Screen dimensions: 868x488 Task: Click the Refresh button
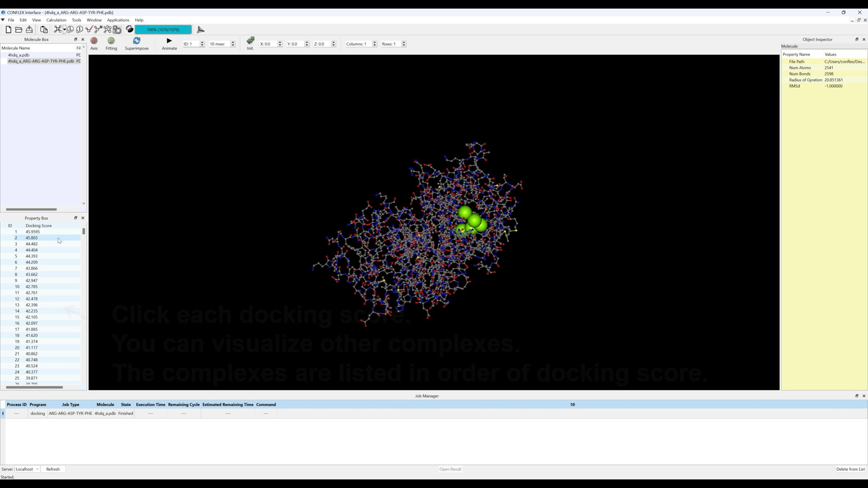coord(53,469)
